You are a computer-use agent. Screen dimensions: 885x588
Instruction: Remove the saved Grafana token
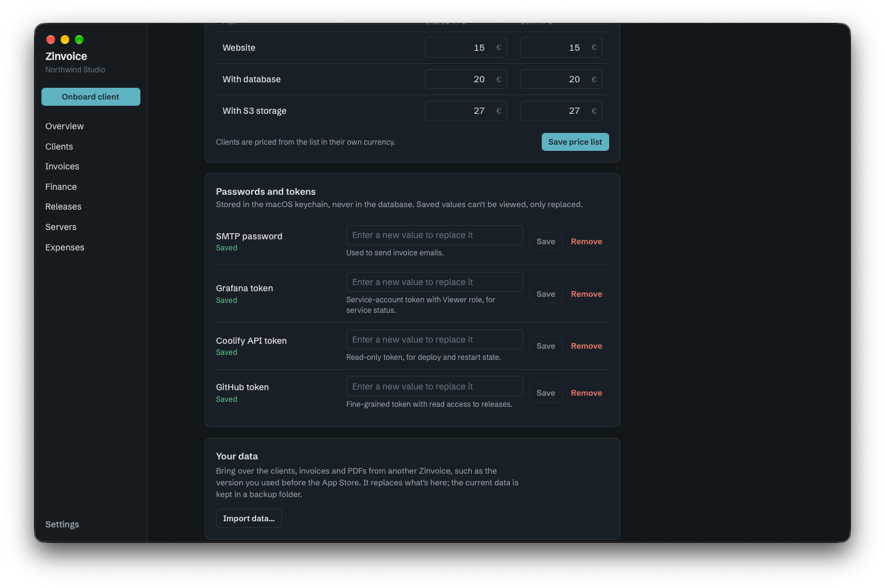586,294
